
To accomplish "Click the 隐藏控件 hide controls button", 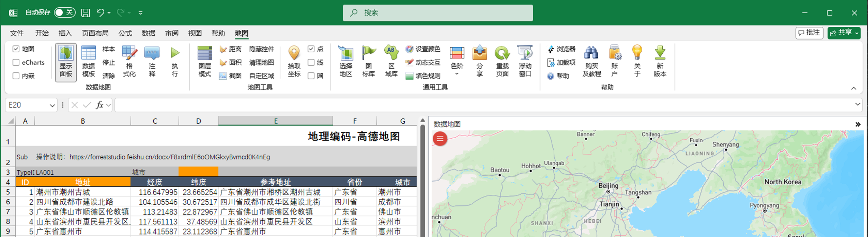I will [262, 49].
